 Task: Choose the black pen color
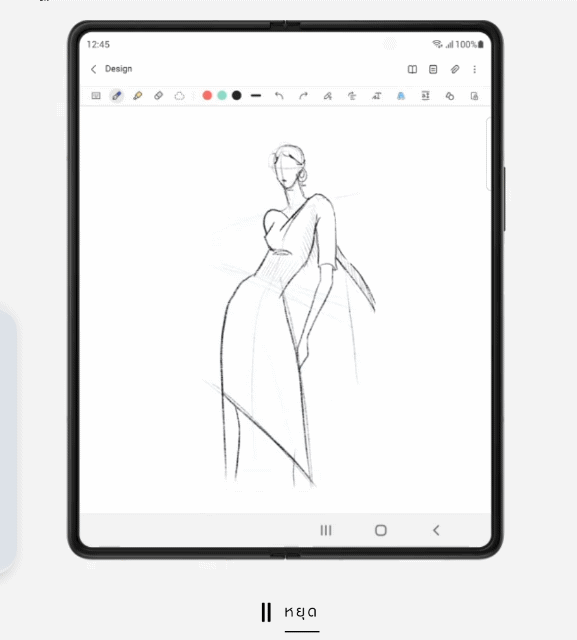coord(237,96)
